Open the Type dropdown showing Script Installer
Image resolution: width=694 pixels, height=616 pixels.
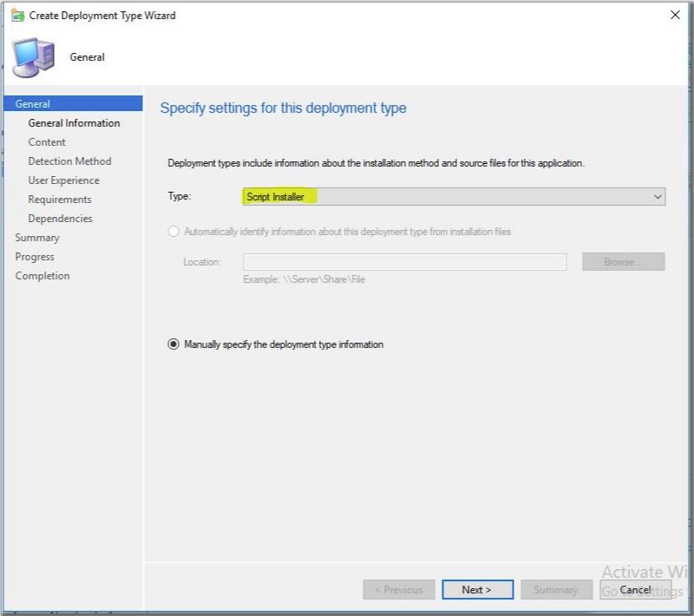click(454, 196)
